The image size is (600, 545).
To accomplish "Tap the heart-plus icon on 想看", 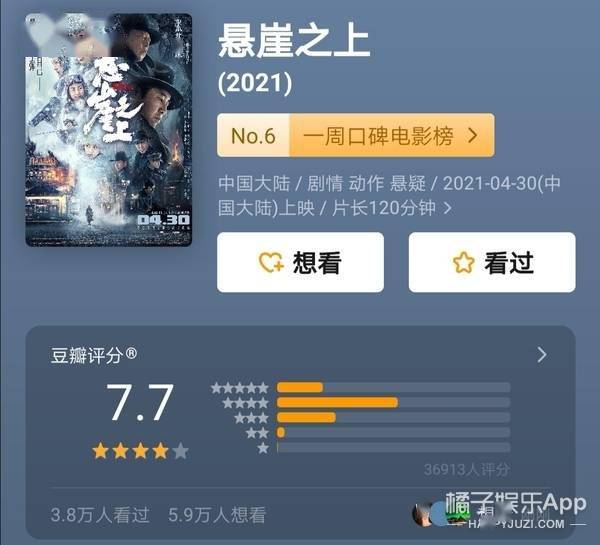I will click(271, 263).
